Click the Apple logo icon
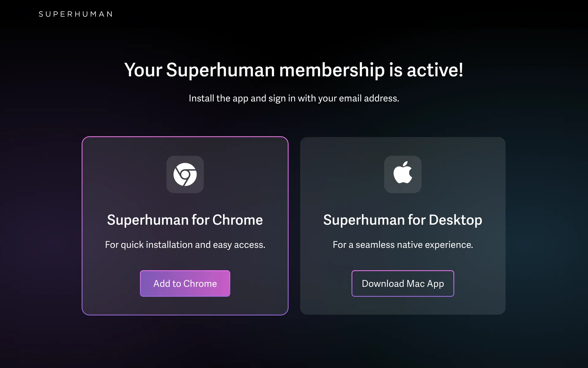Screen dimensions: 588x368 [403, 173]
